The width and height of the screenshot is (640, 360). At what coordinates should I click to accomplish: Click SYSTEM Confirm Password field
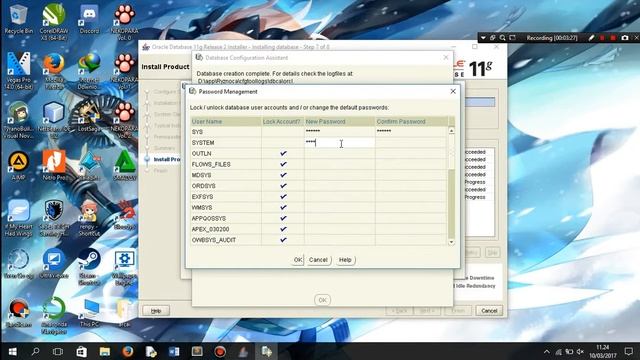[411, 142]
